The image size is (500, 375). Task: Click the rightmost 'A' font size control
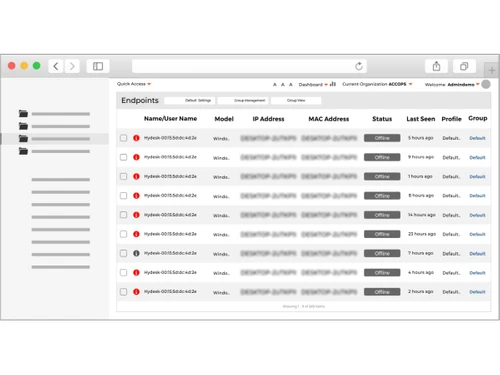(x=291, y=85)
